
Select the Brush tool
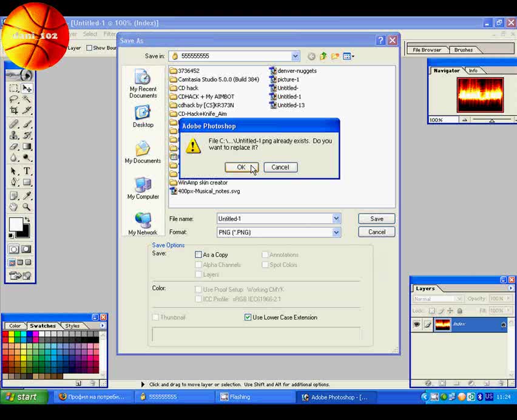(27, 124)
